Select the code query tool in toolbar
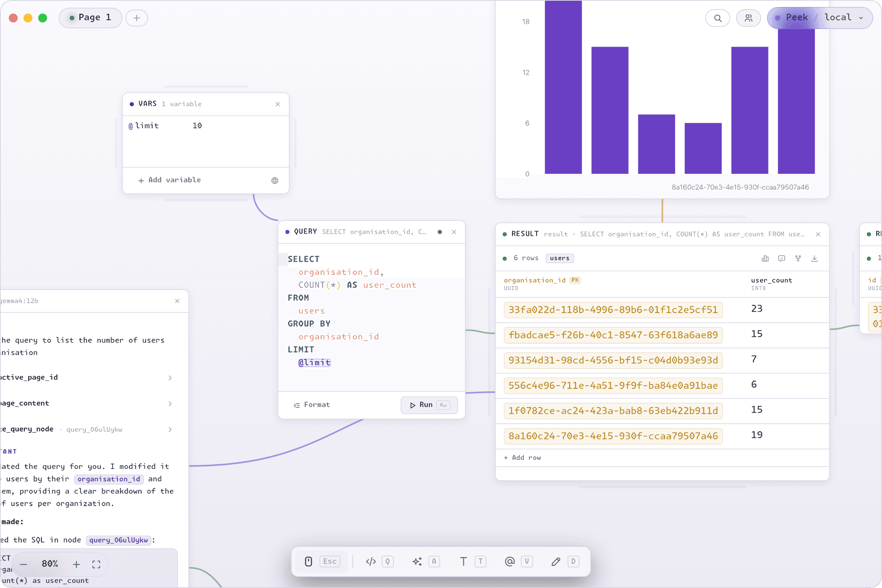The height and width of the screenshot is (588, 882). [371, 562]
